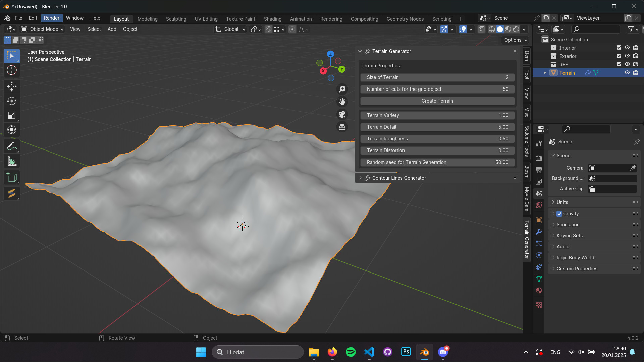This screenshot has height=362, width=644.
Task: Hide the Exterior collection in viewport
Action: 627,56
